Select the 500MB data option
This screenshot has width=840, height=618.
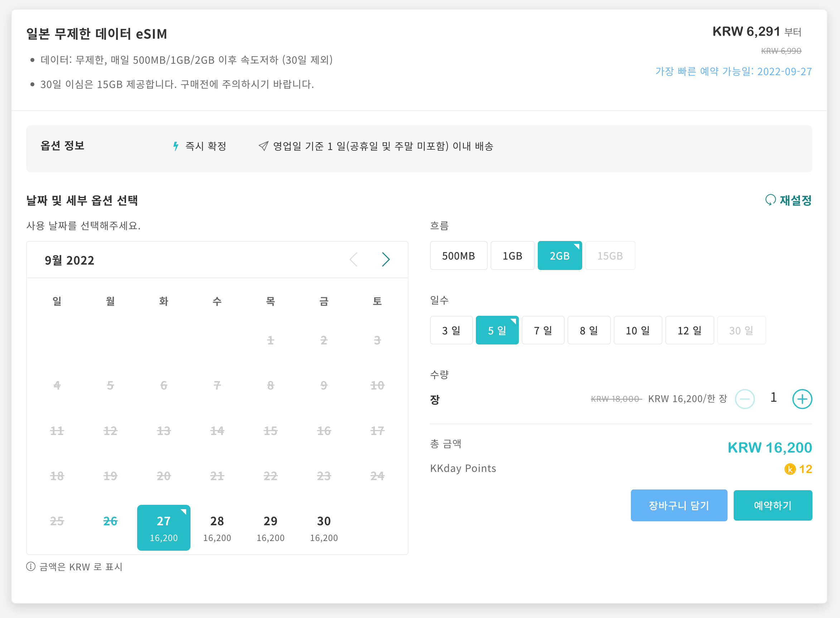tap(458, 256)
